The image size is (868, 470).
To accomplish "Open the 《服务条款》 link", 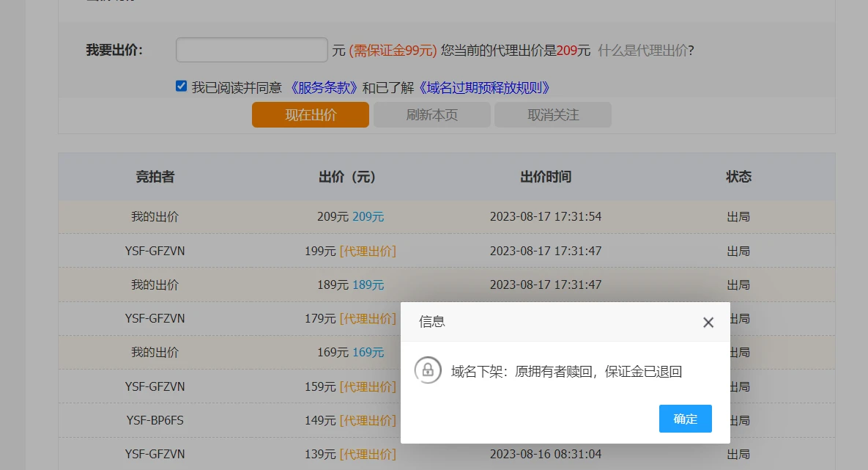I will 323,88.
